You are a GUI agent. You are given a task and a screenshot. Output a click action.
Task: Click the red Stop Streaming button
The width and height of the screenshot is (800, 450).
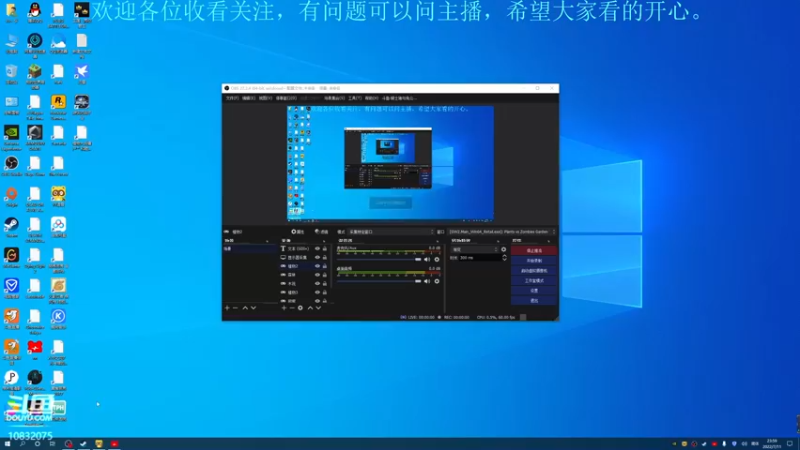tap(534, 251)
